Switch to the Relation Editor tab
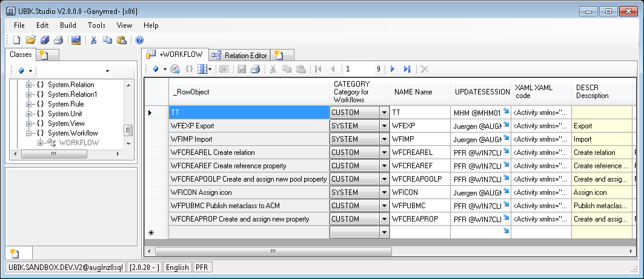Viewport: 644px width, 279px height. coord(240,55)
